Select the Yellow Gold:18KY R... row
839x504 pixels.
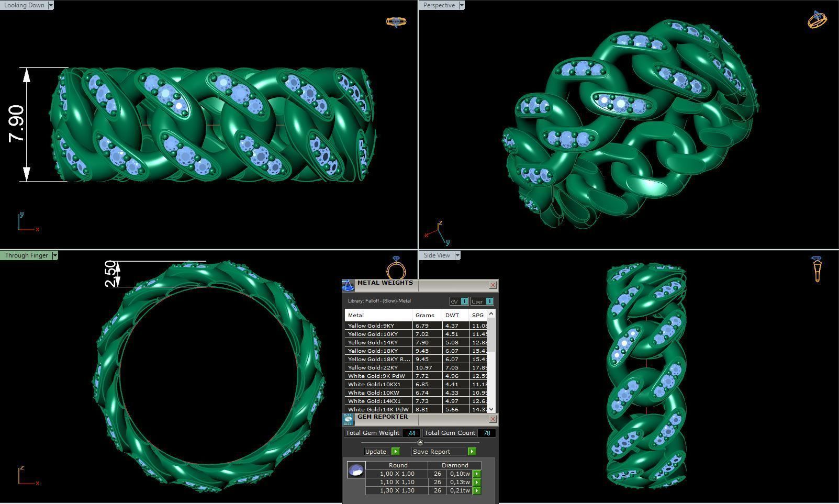pos(416,359)
